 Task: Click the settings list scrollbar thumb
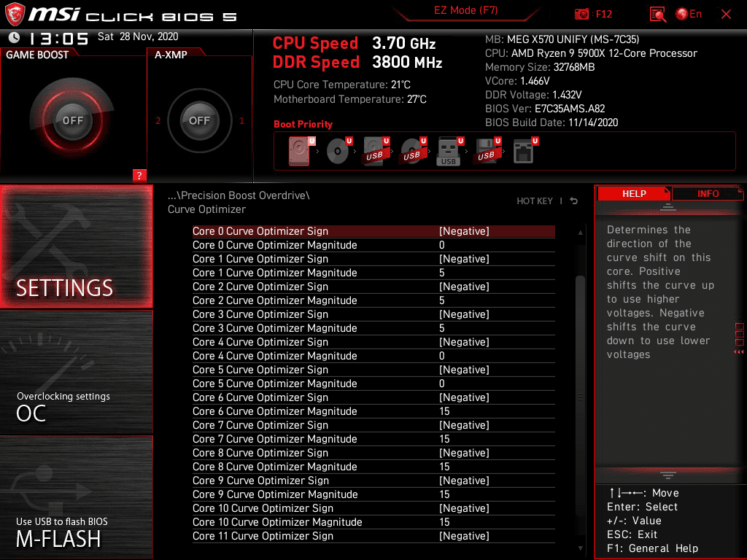(x=580, y=396)
